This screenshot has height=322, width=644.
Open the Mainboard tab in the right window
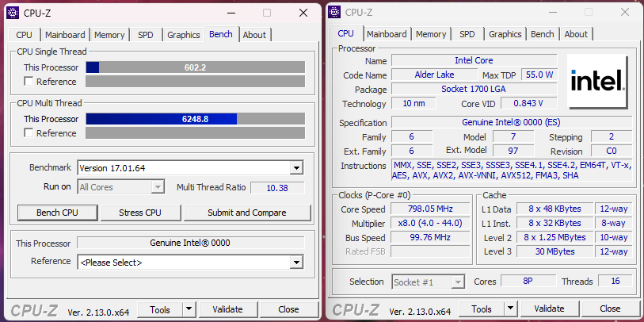click(387, 34)
